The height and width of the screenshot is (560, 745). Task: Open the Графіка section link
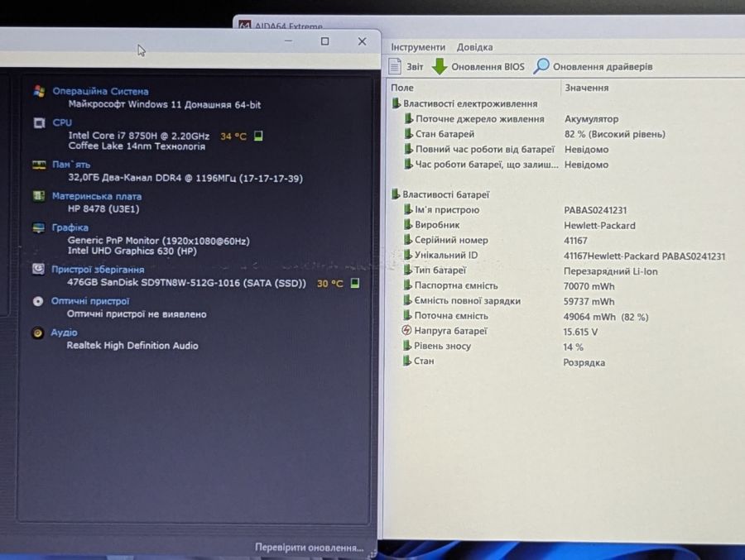coord(70,227)
